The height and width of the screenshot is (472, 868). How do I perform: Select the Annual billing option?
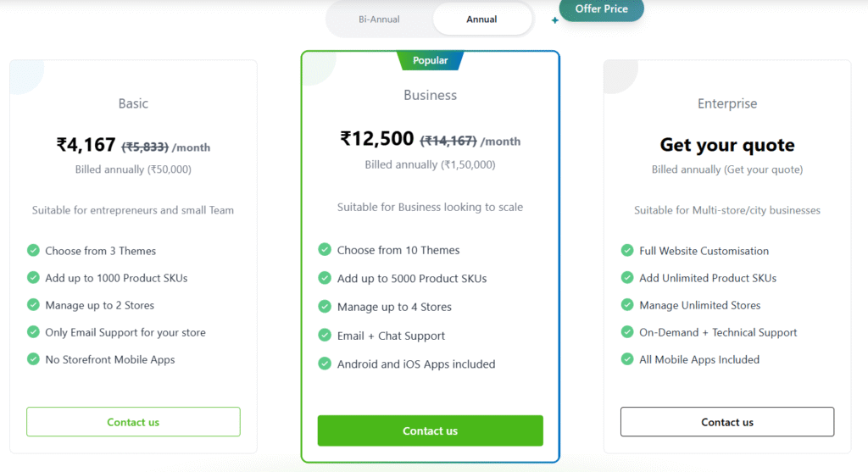481,19
